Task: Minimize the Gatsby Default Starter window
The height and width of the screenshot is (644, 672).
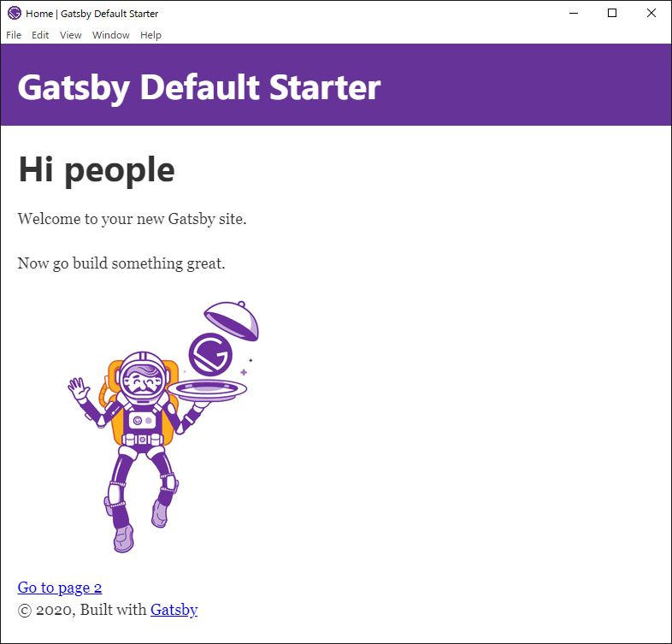Action: [574, 14]
